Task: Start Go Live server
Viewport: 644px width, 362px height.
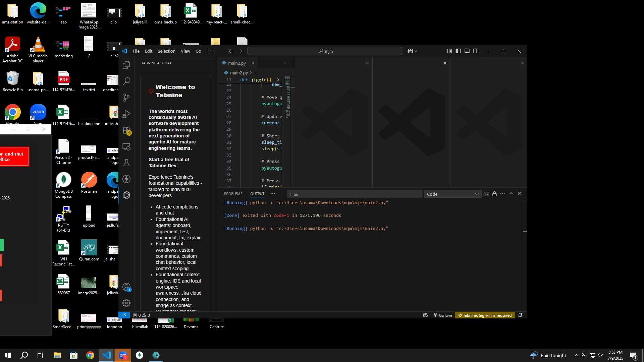Action: tap(443, 315)
